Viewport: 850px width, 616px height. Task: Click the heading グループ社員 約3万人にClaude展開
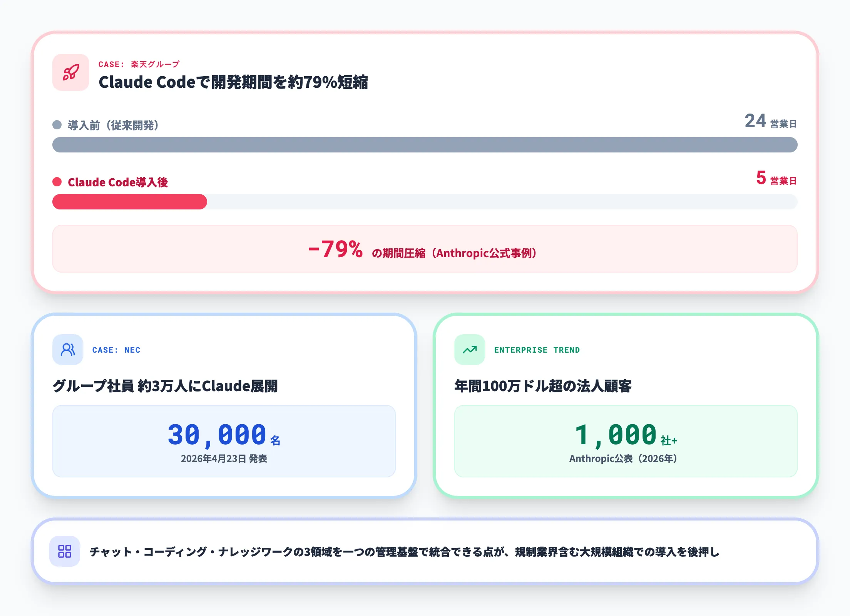(x=165, y=386)
